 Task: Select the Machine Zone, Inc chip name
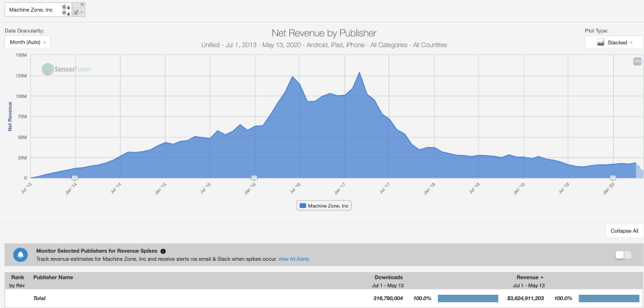click(x=31, y=9)
